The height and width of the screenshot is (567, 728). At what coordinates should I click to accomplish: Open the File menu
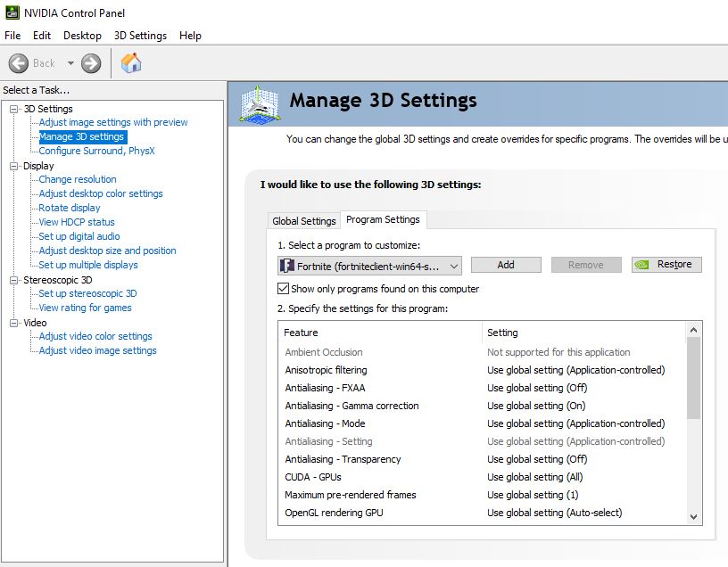click(x=12, y=36)
